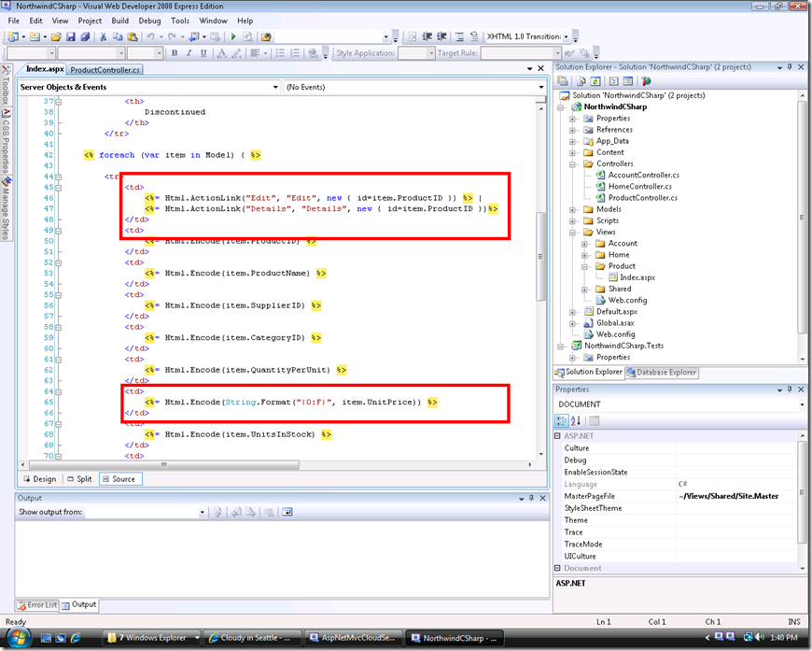Open 'Show output from' dropdown
The height and width of the screenshot is (651, 812).
pyautogui.click(x=202, y=512)
